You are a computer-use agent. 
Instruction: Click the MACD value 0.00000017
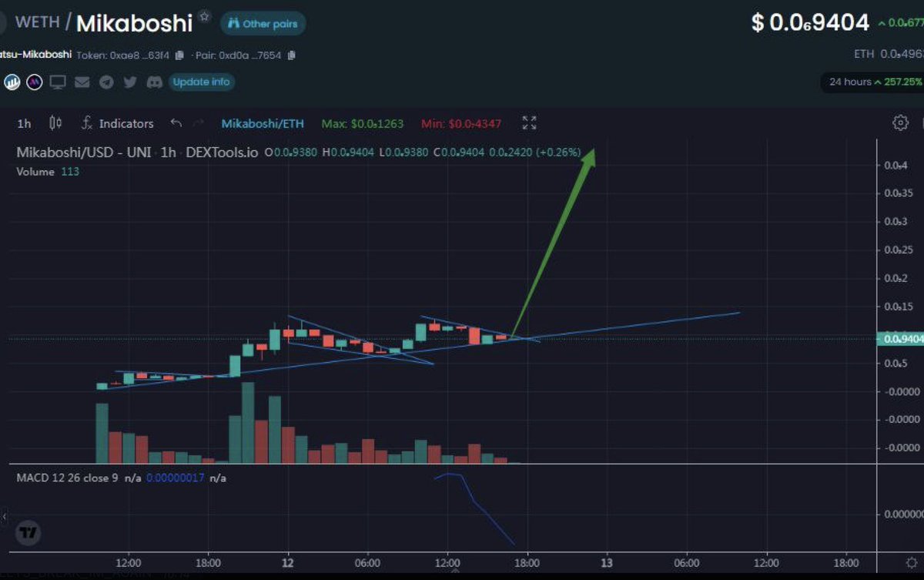175,478
